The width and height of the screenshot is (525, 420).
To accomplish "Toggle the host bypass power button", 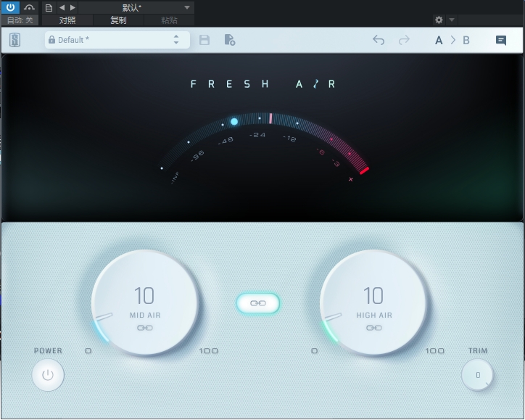I will 10,7.
